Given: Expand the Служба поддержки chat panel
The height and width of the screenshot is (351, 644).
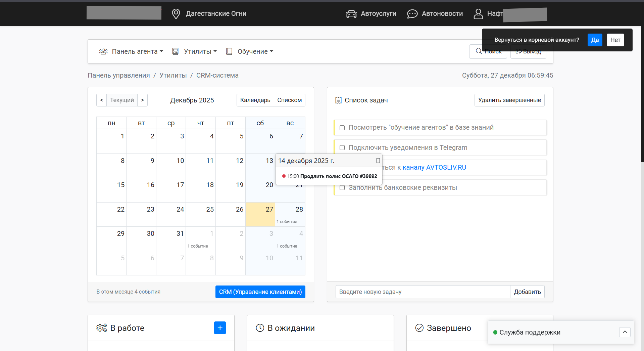Looking at the screenshot, I should 625,332.
